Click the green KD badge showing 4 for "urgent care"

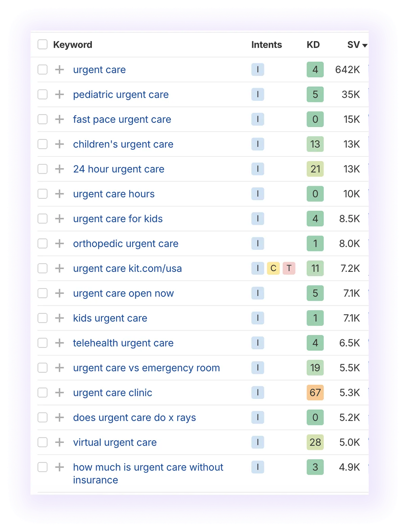pos(315,70)
